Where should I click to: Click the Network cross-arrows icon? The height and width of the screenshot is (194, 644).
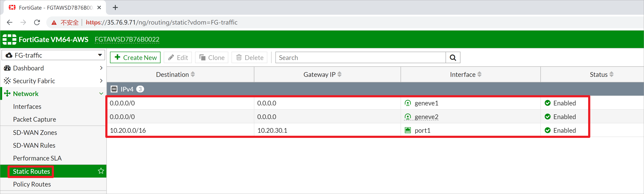tap(7, 94)
